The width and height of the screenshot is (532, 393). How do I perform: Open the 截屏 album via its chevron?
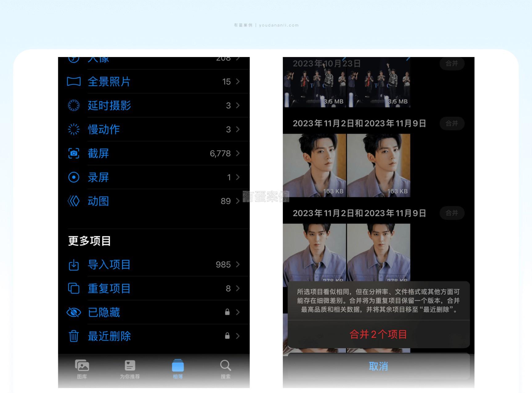238,153
